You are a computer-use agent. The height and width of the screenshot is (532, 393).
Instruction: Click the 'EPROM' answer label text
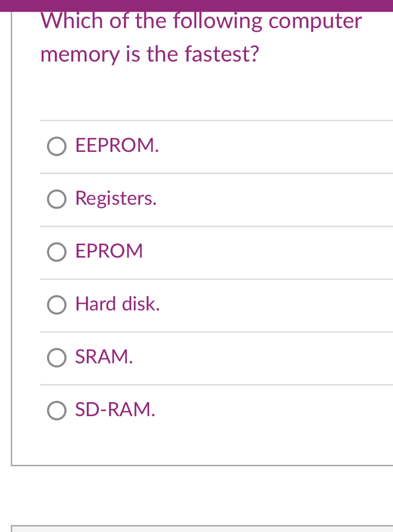click(x=109, y=251)
